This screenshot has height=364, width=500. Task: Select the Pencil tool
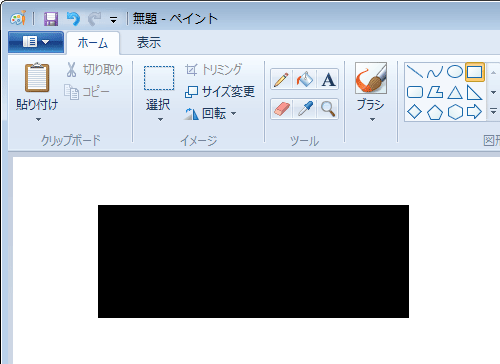(x=281, y=79)
